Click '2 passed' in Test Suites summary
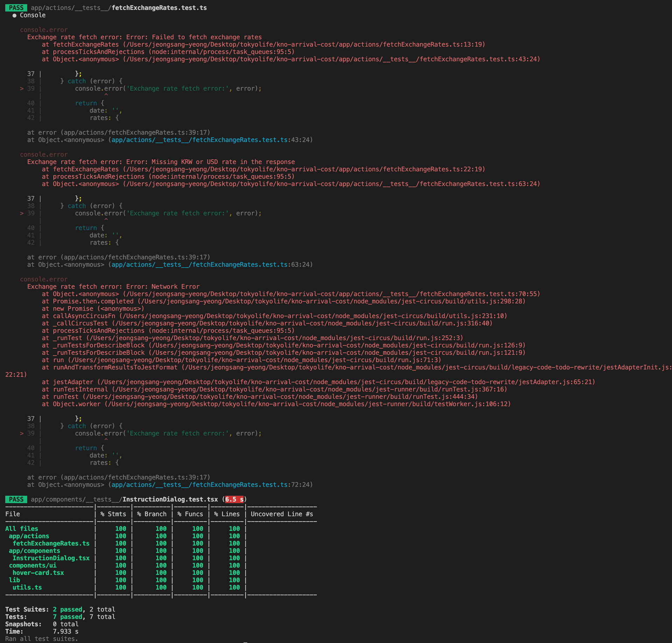Screen dimensions: 672x643 (68, 609)
